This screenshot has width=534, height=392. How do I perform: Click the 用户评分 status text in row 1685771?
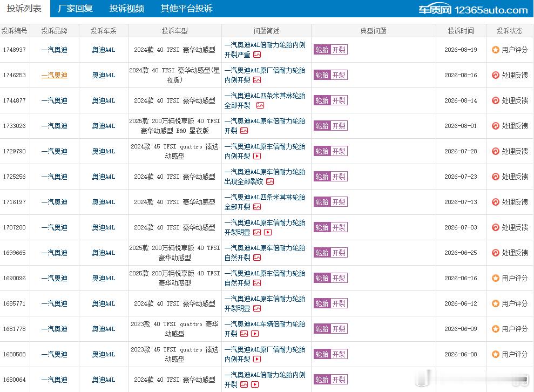pyautogui.click(x=515, y=303)
